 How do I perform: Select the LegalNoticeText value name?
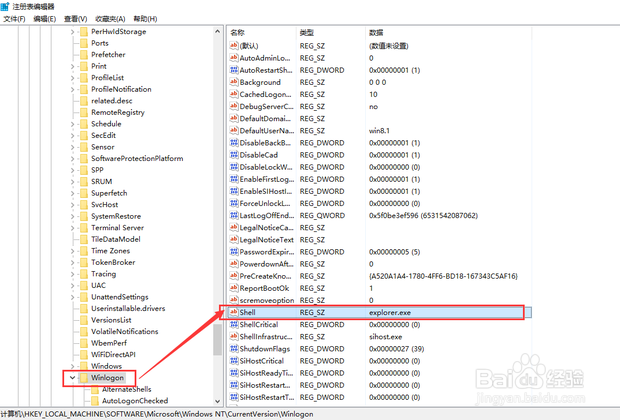[x=267, y=240]
